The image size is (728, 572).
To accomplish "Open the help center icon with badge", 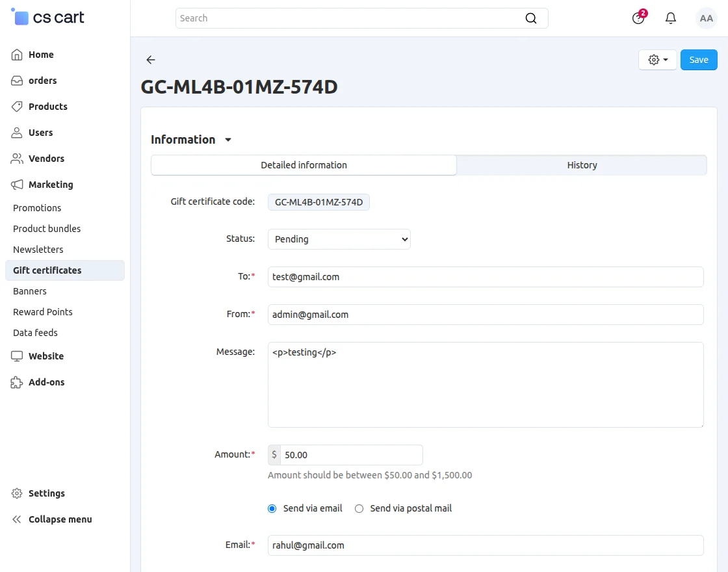I will point(639,18).
